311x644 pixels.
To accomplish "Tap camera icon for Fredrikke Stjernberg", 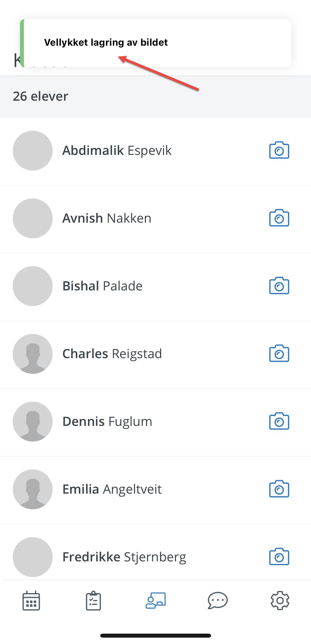I will point(279,557).
